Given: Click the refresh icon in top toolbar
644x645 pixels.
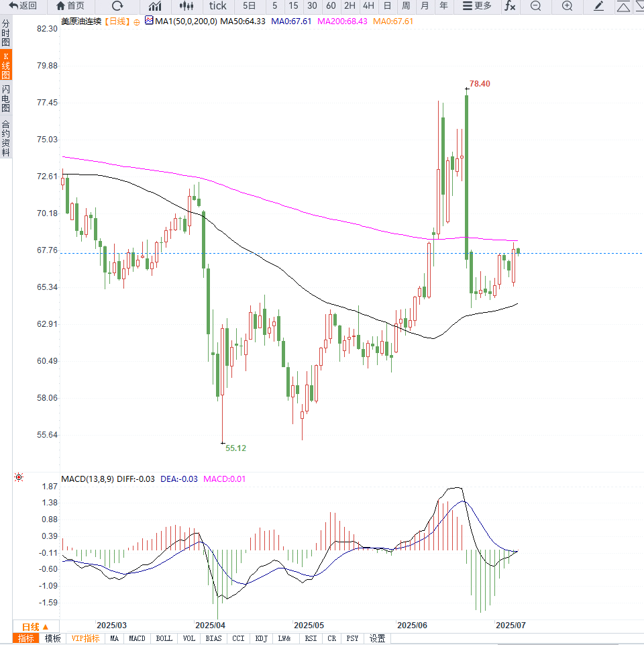Looking at the screenshot, I should (x=117, y=6).
